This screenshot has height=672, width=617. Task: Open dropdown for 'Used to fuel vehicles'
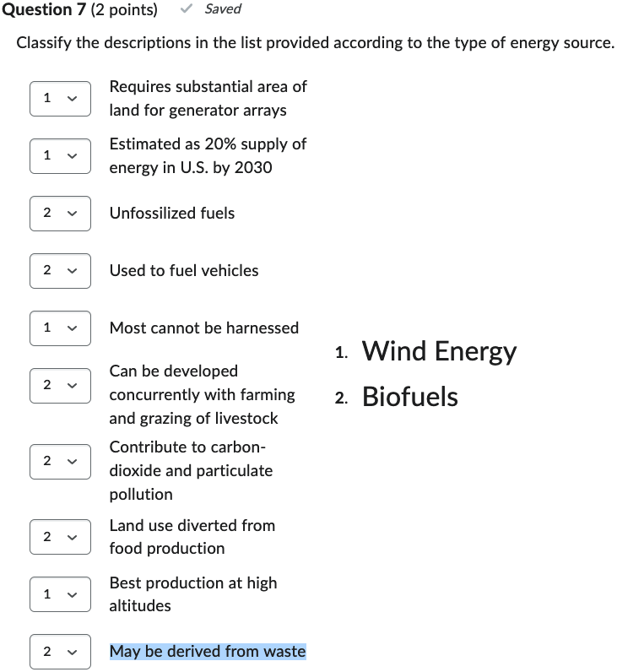[60, 271]
